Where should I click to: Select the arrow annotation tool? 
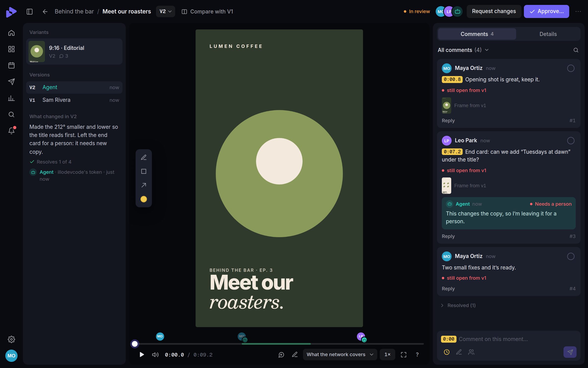(x=144, y=185)
